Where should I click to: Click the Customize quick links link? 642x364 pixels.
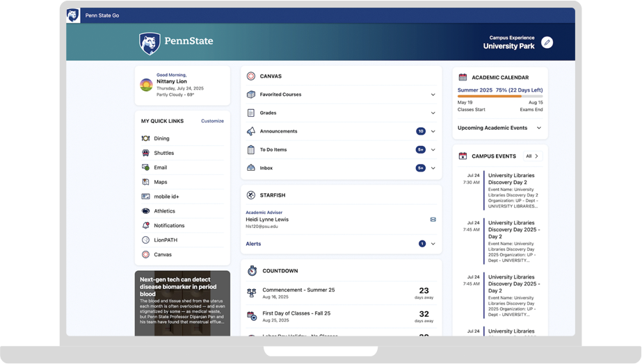click(213, 121)
